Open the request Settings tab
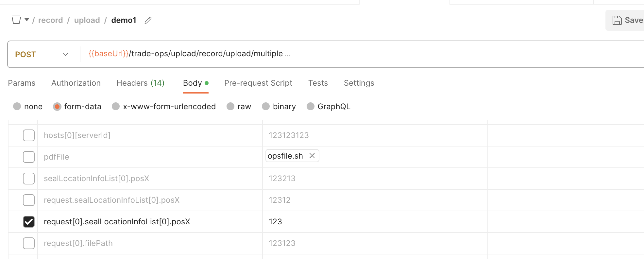 (359, 83)
